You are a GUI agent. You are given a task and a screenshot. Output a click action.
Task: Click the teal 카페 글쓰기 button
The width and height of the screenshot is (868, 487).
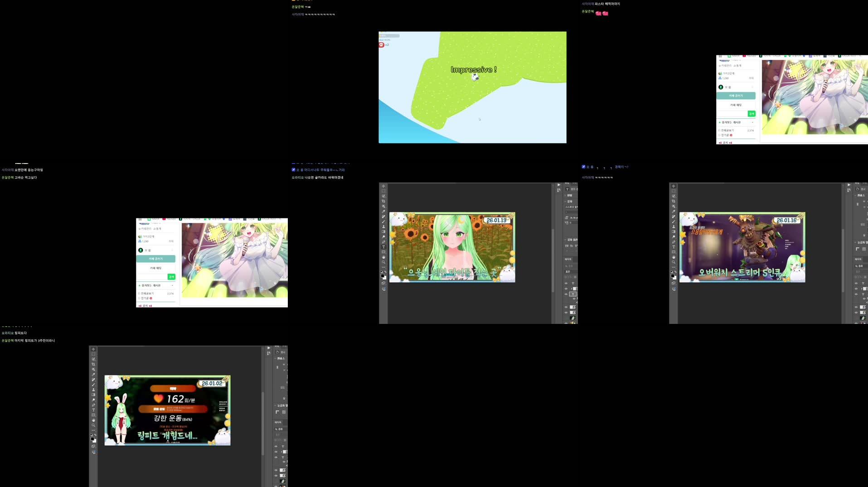point(156,259)
